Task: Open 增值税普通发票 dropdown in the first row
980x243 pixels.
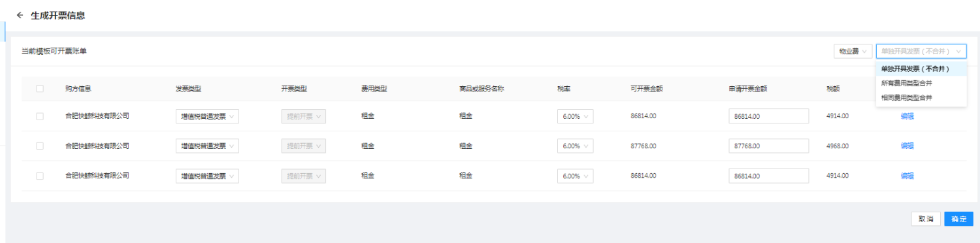Action: (207, 116)
